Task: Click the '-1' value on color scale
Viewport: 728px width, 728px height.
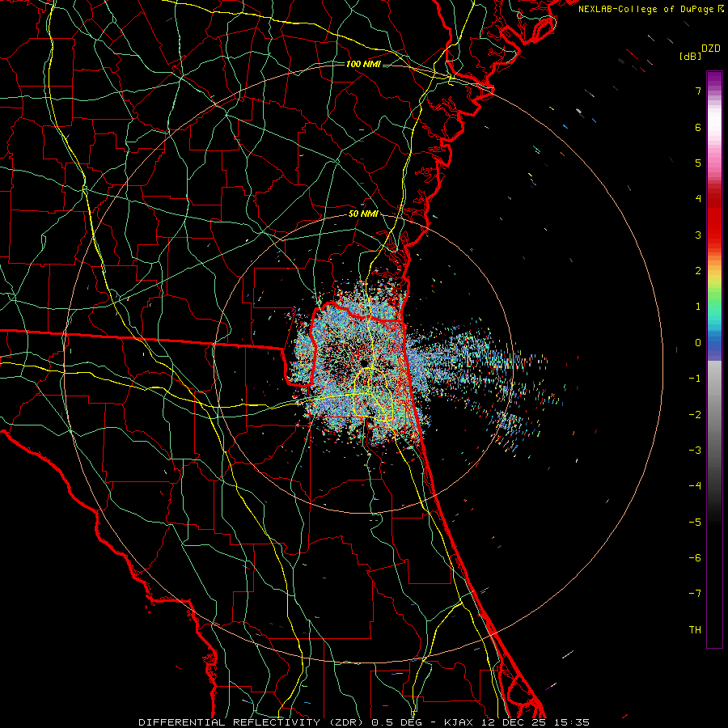Action: [x=695, y=379]
